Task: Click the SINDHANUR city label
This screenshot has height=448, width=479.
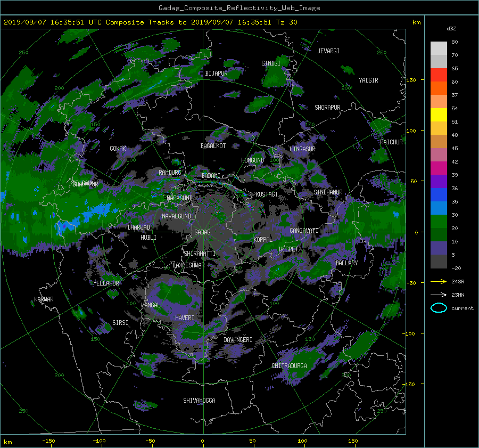Action: (x=328, y=192)
